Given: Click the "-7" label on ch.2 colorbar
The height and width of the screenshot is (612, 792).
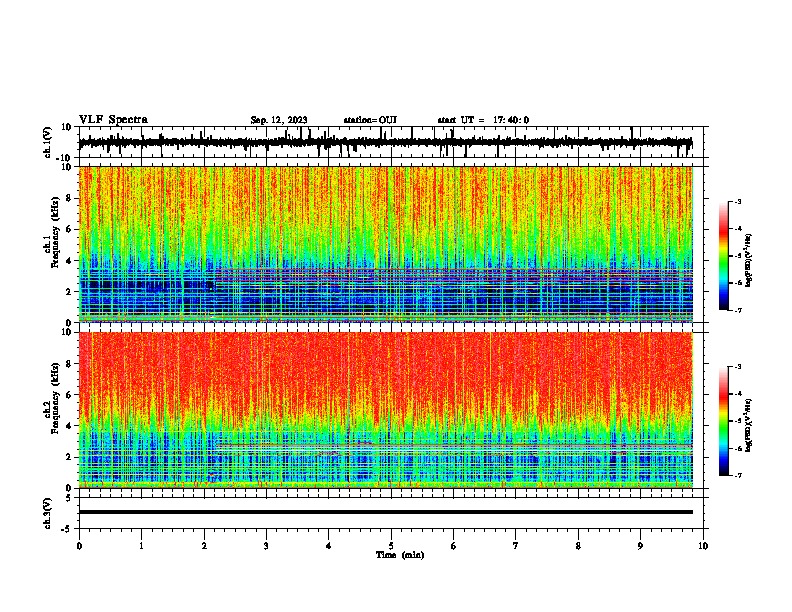Looking at the screenshot, I should pyautogui.click(x=737, y=475).
